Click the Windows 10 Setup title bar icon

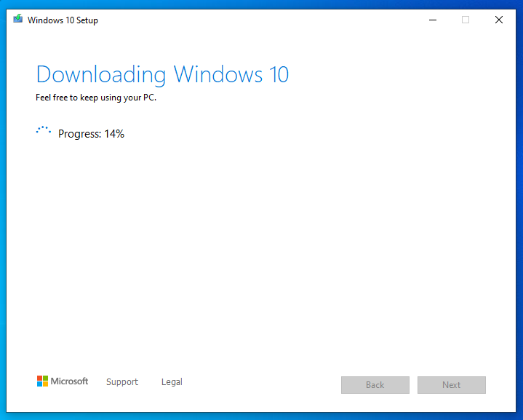click(18, 19)
